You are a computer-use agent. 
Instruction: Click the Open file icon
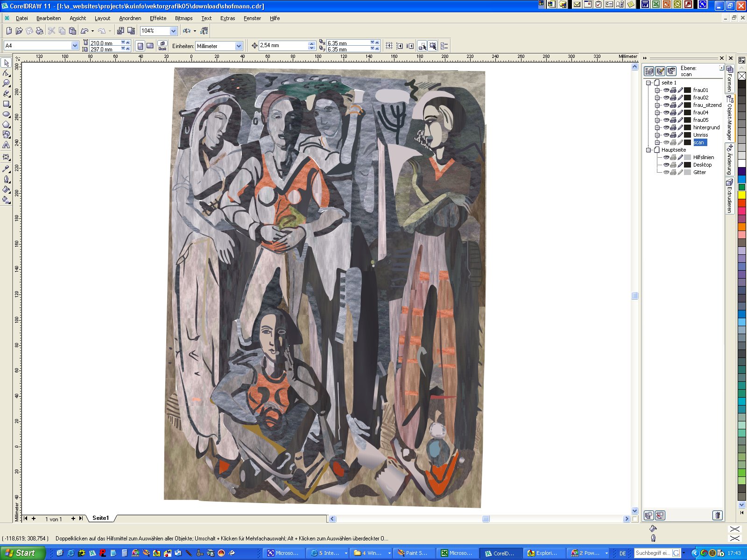tap(19, 31)
